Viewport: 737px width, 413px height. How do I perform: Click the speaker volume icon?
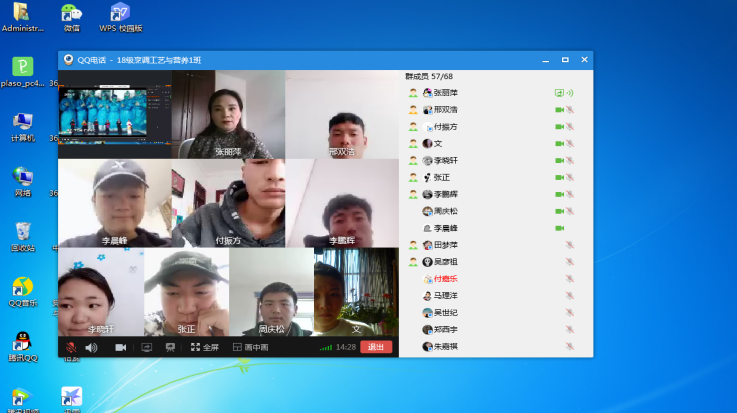[91, 347]
